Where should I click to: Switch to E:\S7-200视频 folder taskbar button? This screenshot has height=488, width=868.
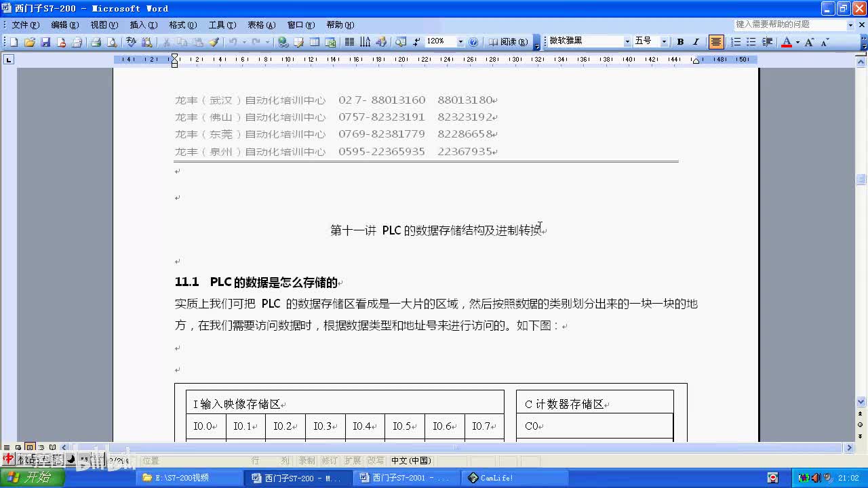pos(191,478)
